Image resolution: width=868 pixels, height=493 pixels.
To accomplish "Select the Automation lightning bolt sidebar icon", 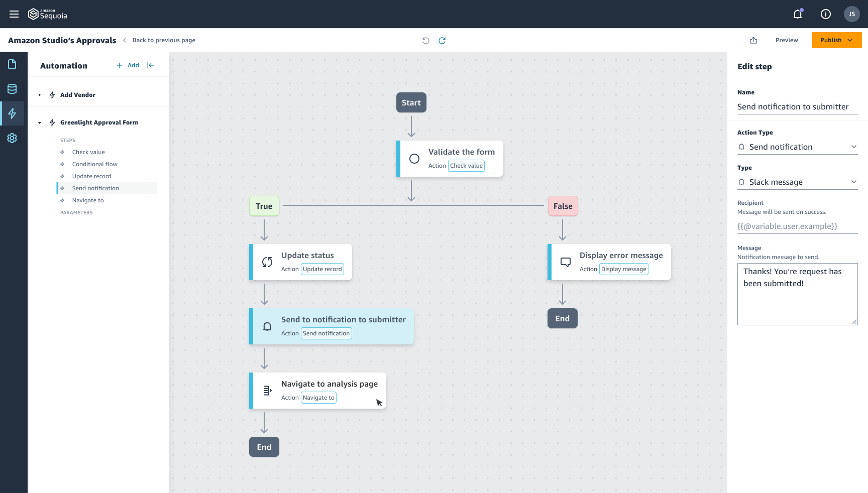I will click(x=13, y=113).
